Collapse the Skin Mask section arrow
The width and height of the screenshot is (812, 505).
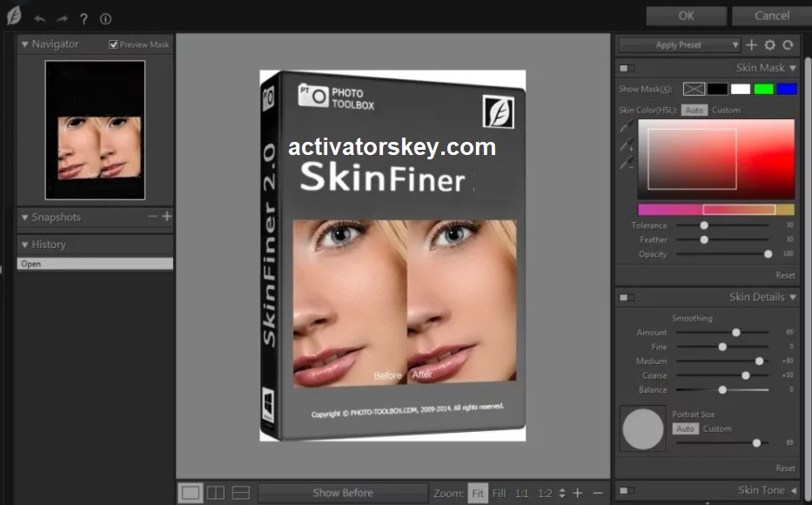tap(793, 68)
